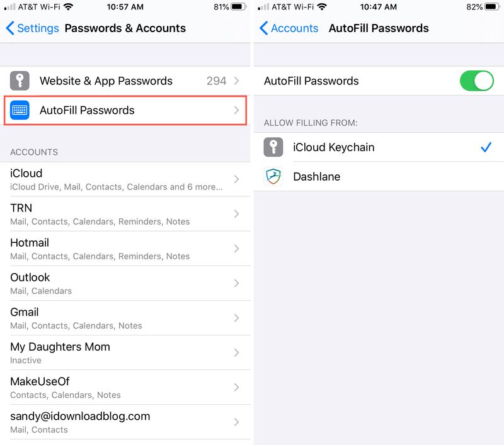Return to the Accounts screen

point(289,28)
